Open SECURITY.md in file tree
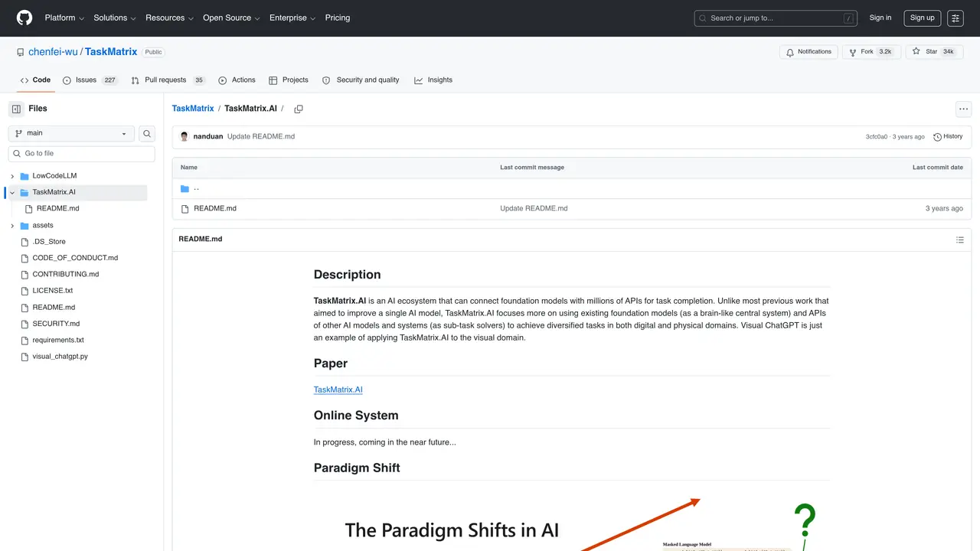 point(56,324)
